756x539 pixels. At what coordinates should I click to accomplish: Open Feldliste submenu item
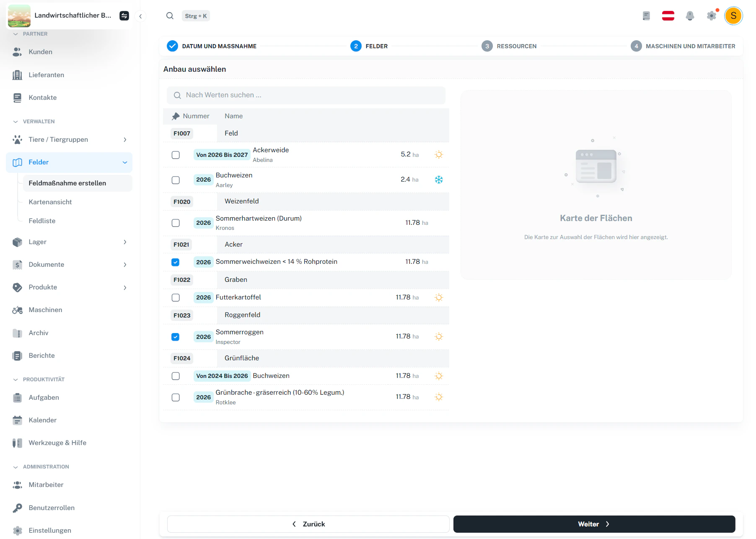42,221
